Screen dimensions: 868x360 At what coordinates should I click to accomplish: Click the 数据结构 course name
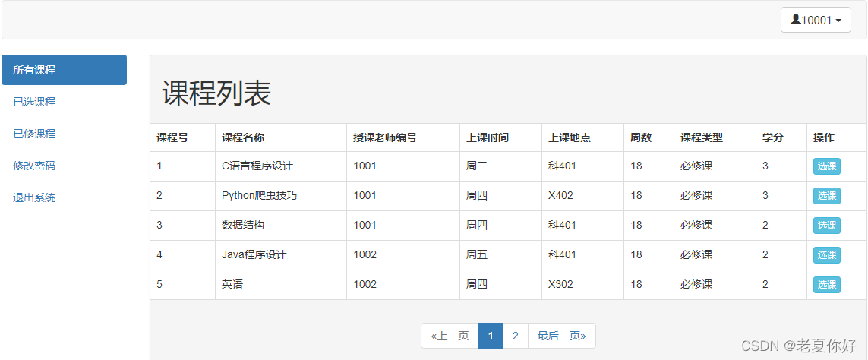[243, 225]
